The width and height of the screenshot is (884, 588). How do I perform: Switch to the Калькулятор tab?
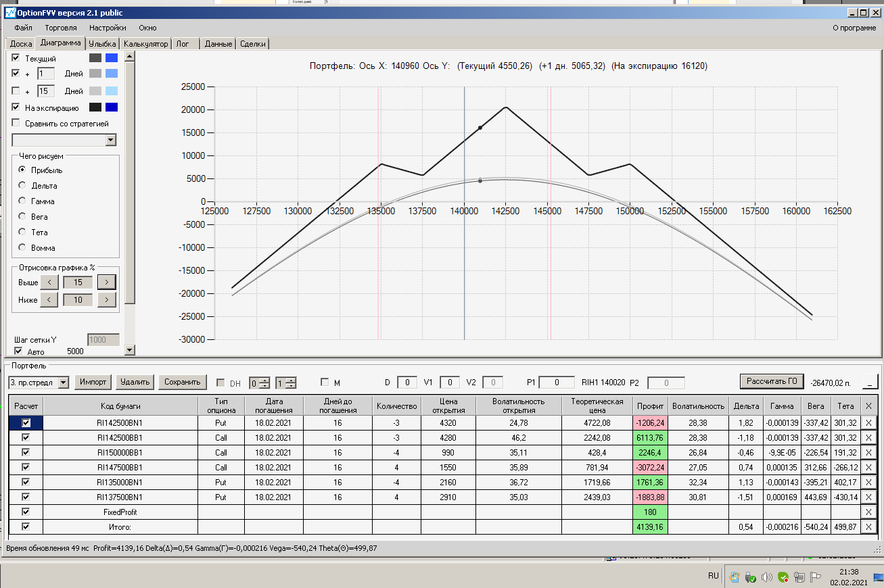145,43
